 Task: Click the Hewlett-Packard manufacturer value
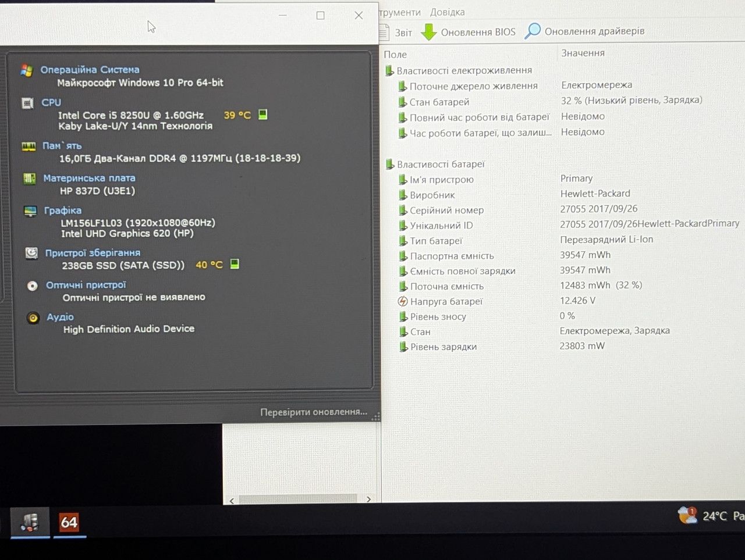click(x=595, y=194)
